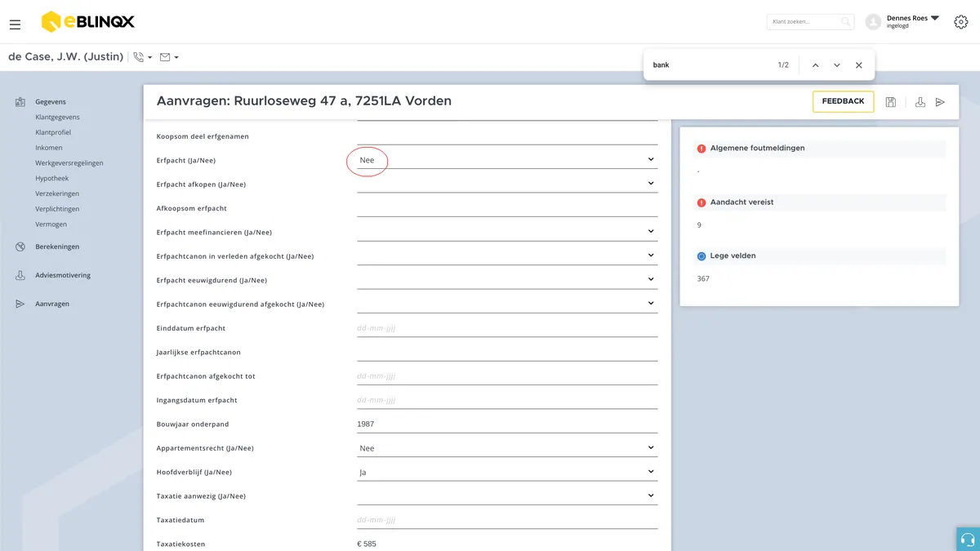Click the Gegevens section icon in sidebar

[x=20, y=102]
